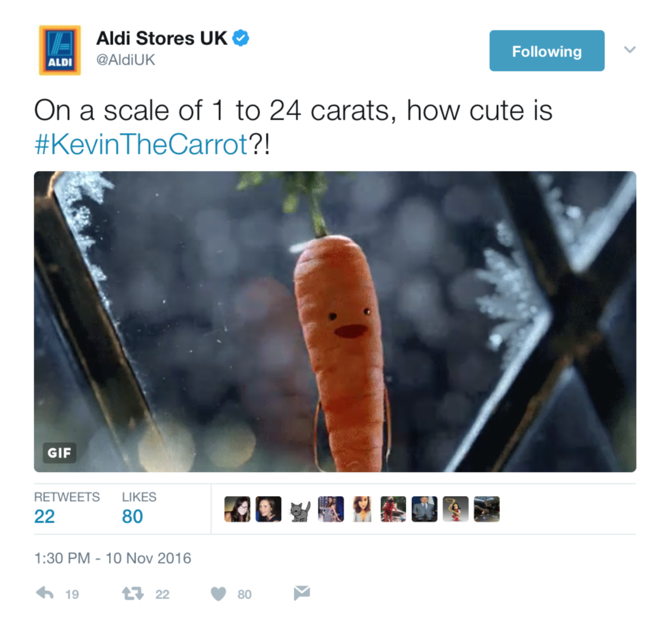Click the blue verified badge
The image size is (672, 635).
tap(240, 38)
